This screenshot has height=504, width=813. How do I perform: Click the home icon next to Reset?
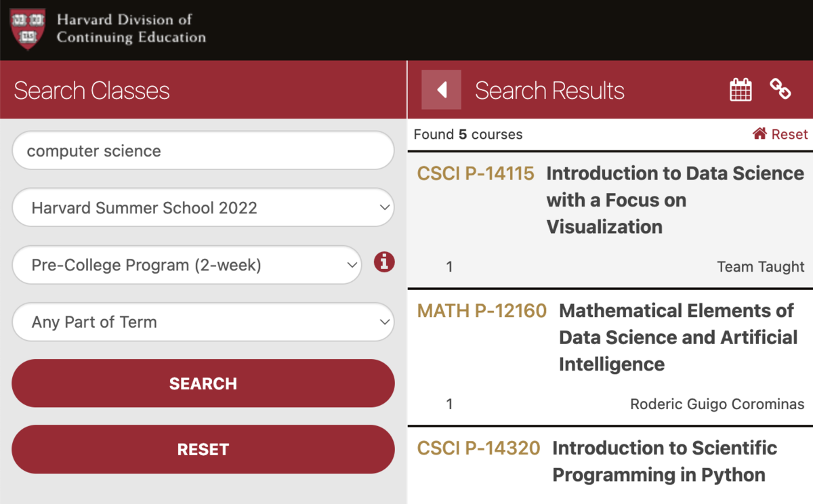pyautogui.click(x=759, y=134)
